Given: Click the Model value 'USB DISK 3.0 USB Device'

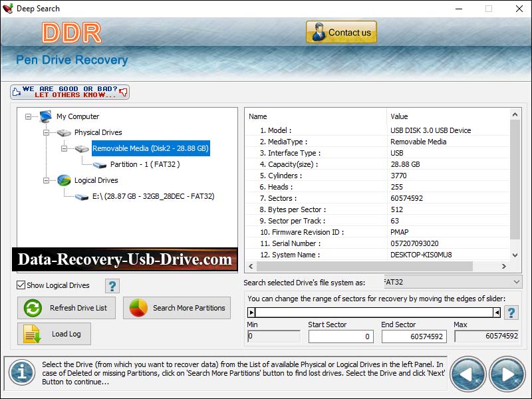Looking at the screenshot, I should click(x=430, y=130).
